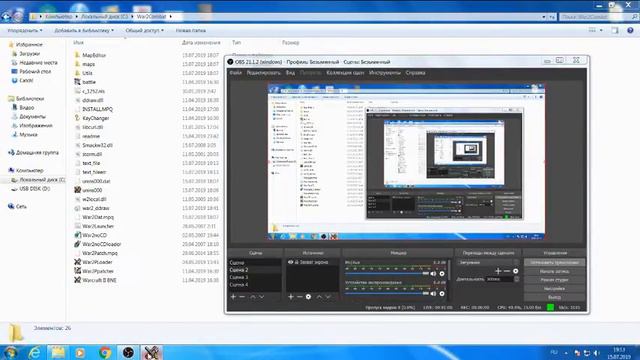Screen dimensions: 640x360
Task: Open the OBS Help menu
Action: (415, 73)
